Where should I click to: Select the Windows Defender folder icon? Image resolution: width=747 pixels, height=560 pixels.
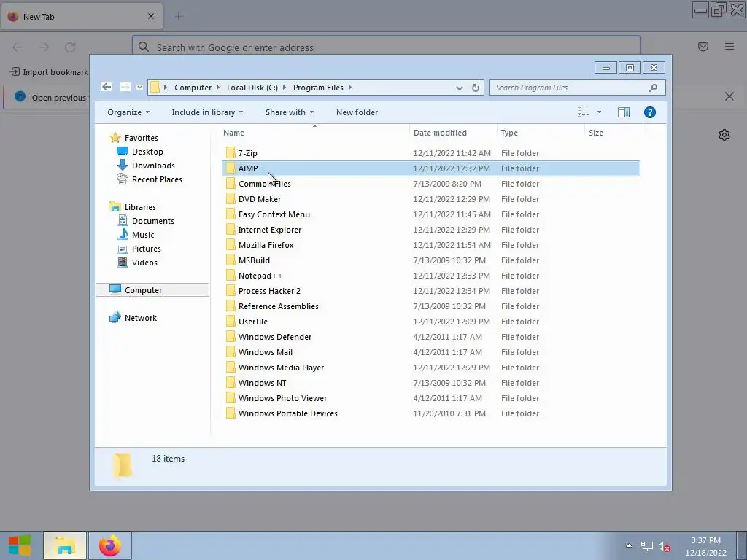click(x=231, y=337)
